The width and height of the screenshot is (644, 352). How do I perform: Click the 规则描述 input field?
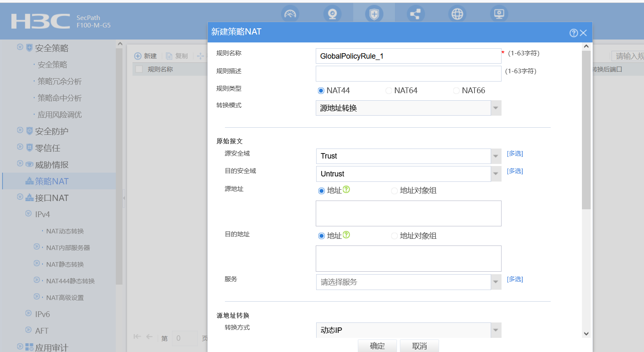click(408, 74)
